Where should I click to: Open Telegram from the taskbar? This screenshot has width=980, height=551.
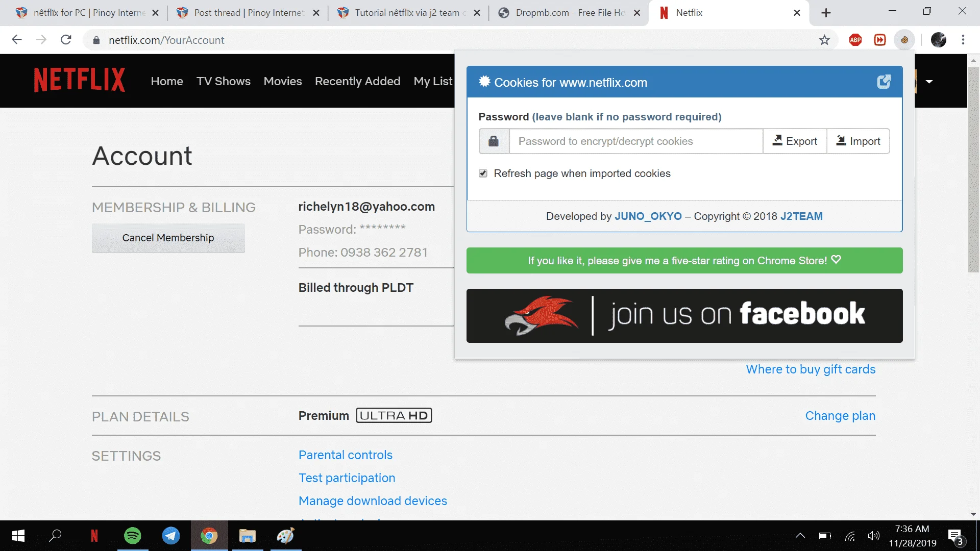pos(171,536)
